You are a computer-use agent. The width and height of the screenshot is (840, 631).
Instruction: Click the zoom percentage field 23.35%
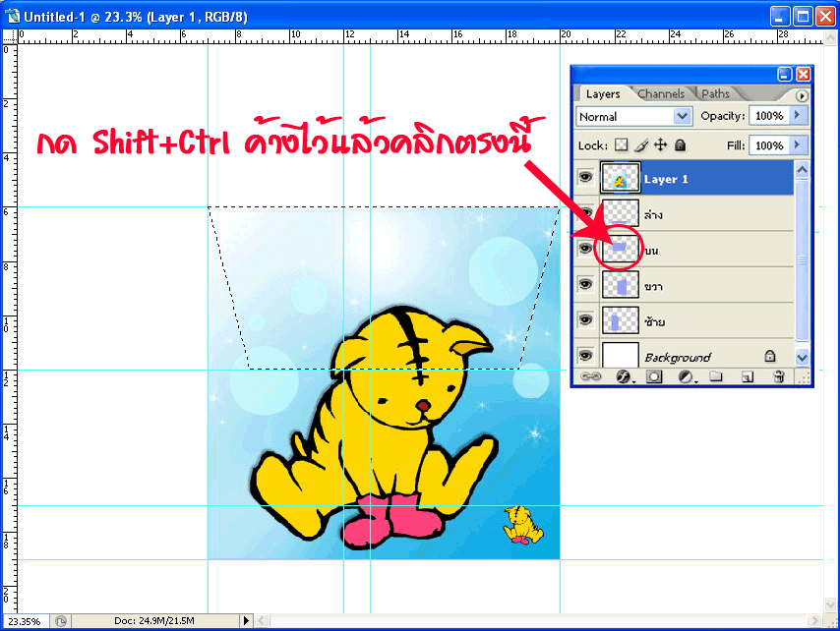[25, 621]
